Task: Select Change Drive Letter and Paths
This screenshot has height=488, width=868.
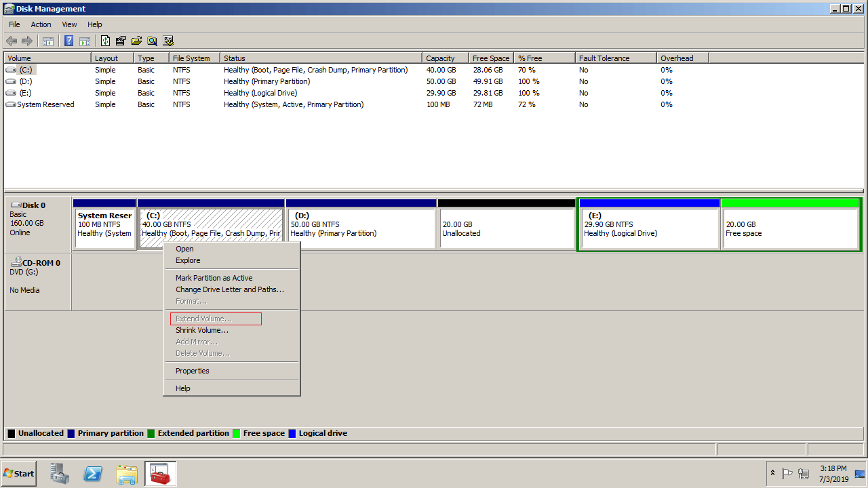Action: [229, 289]
